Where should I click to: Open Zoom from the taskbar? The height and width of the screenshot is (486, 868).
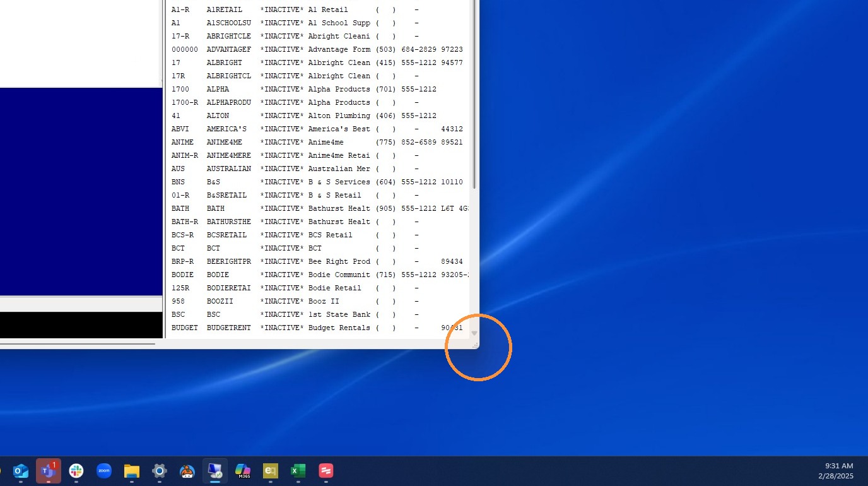click(x=104, y=471)
